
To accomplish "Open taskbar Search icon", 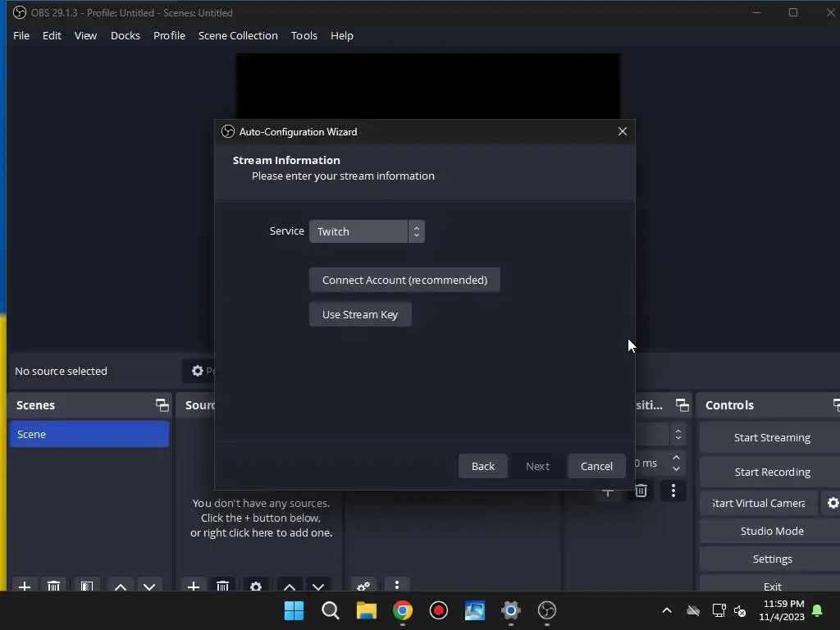I will pyautogui.click(x=330, y=610).
